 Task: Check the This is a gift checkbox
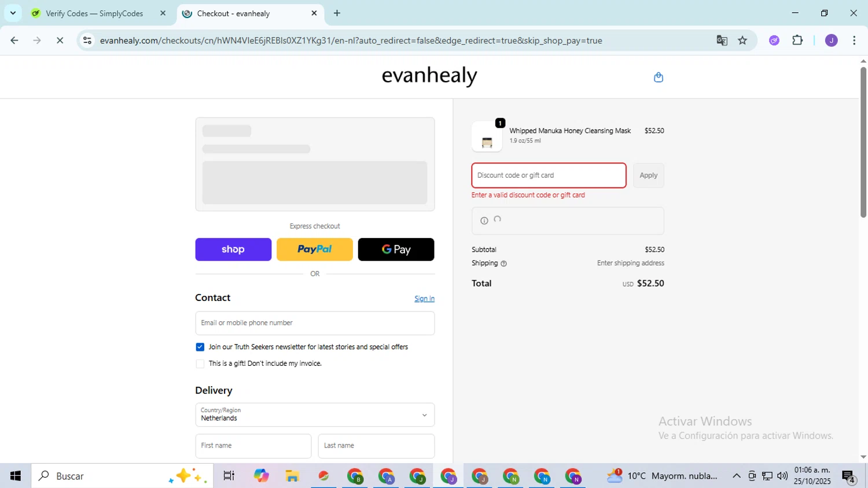200,364
